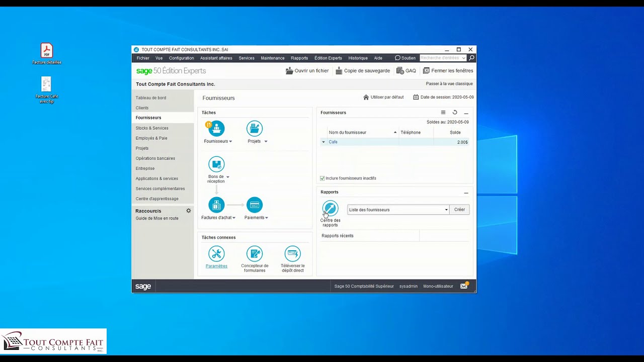Open the Rapports menu
Image resolution: width=644 pixels, height=362 pixels.
[299, 58]
